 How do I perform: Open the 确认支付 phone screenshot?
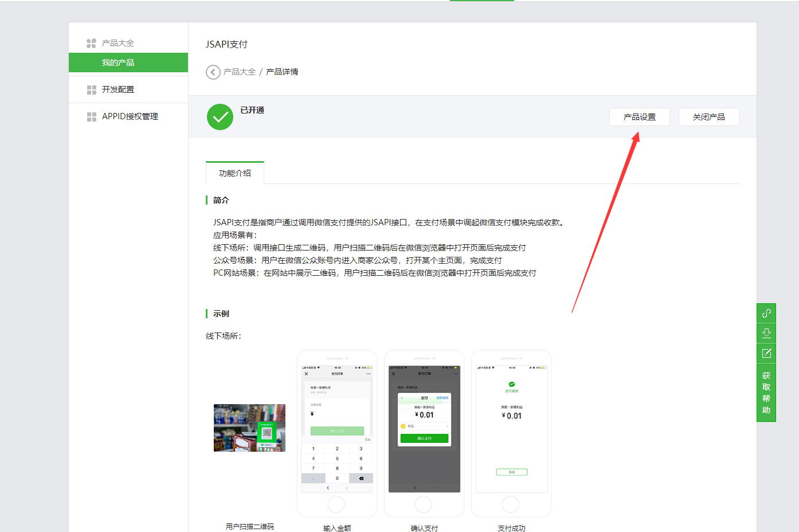(424, 433)
